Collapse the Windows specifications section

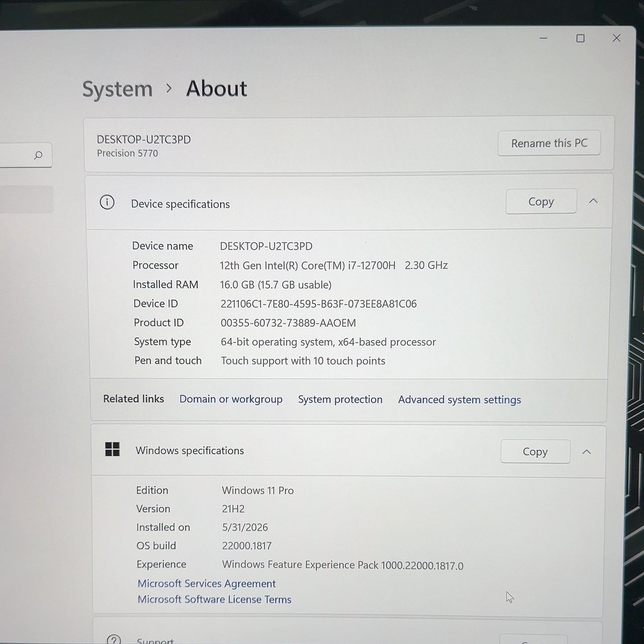pos(587,452)
